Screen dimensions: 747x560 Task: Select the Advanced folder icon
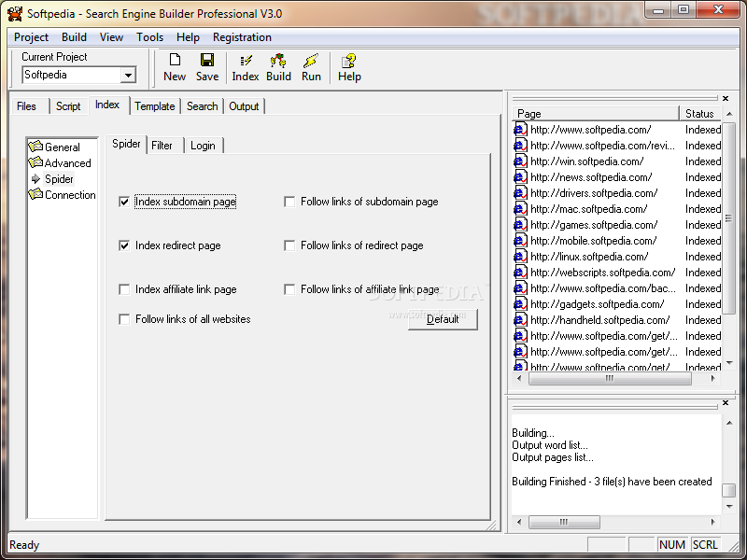pos(35,162)
